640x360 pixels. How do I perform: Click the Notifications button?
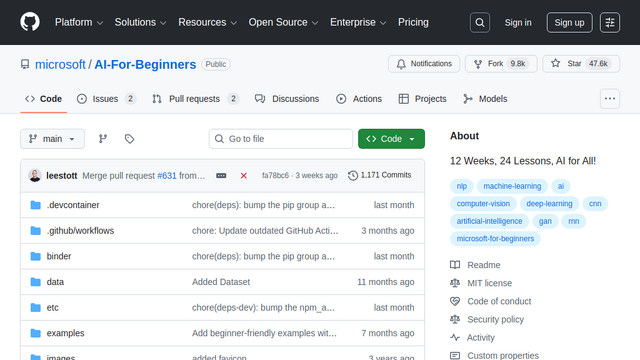(424, 64)
